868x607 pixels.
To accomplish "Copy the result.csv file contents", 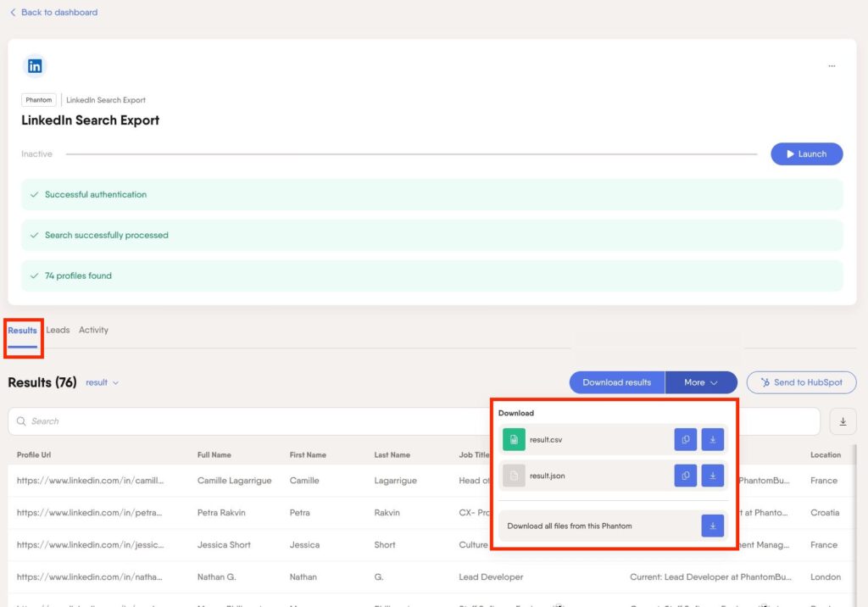I will pos(685,439).
